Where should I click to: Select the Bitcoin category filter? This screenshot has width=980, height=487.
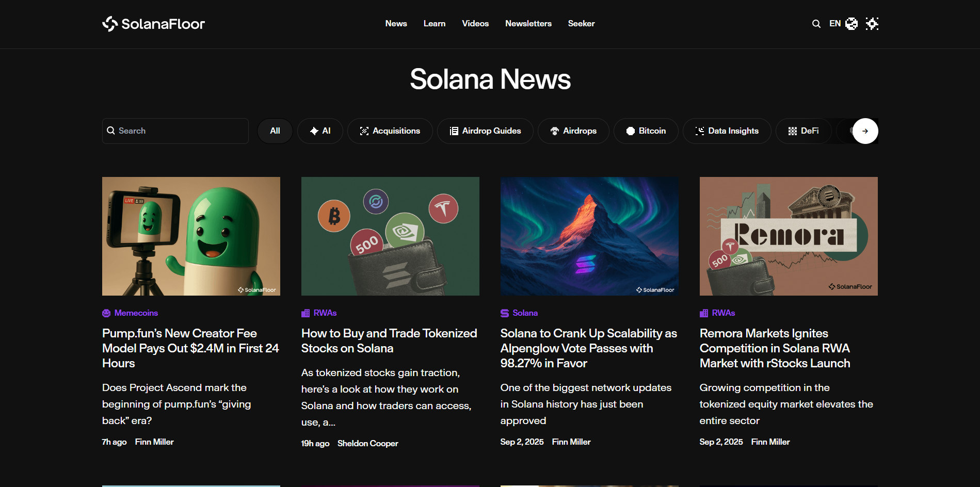646,131
